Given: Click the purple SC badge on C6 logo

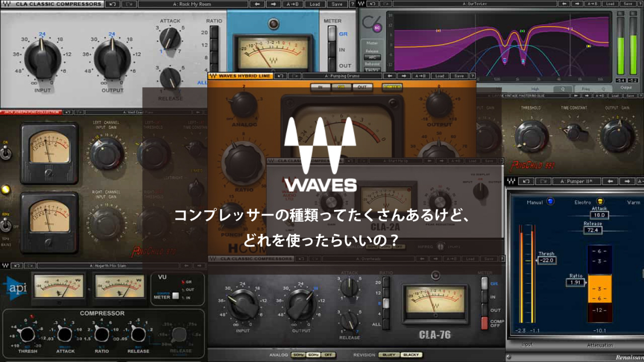Looking at the screenshot, I should (378, 28).
